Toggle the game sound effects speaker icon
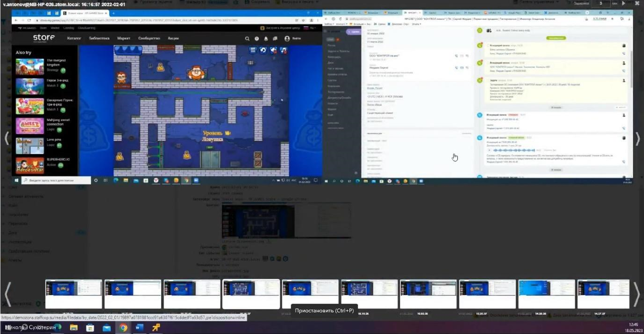The height and width of the screenshot is (334, 644). (274, 50)
